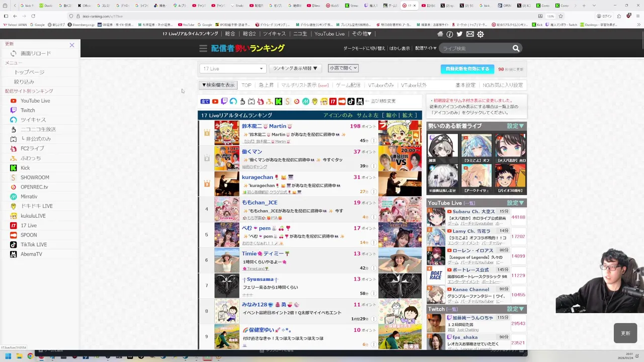Expand 配信サイト▼ menu in header
The image size is (644, 362).
click(426, 48)
